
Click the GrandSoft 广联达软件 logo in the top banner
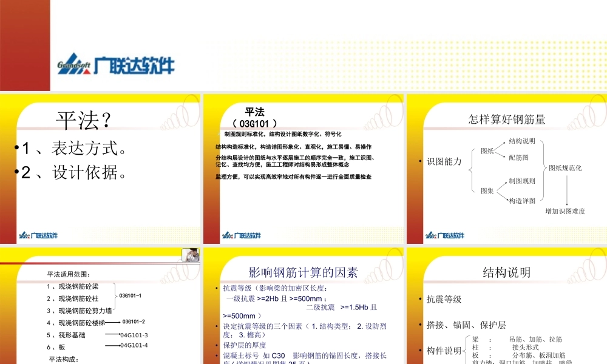point(116,64)
